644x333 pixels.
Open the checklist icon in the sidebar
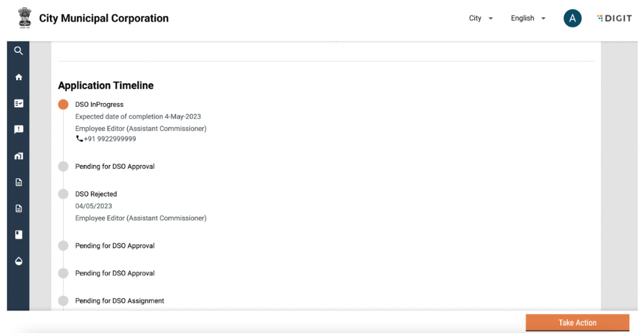pyautogui.click(x=18, y=104)
